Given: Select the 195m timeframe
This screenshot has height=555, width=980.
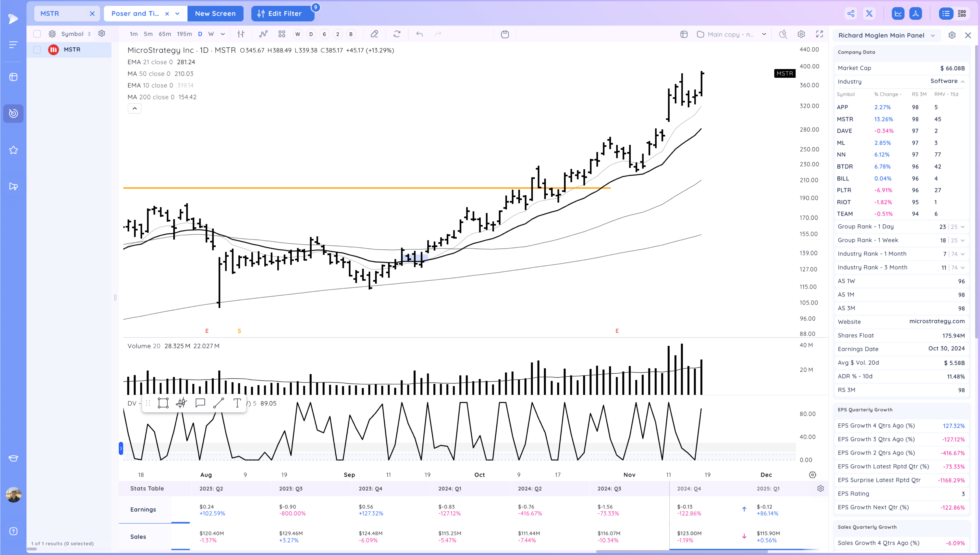Looking at the screenshot, I should coord(184,34).
